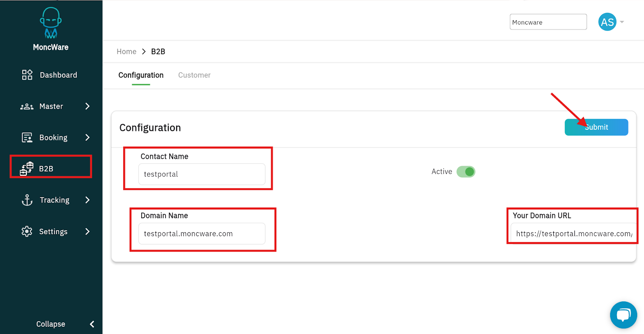
Task: Click the Contact Name input field
Action: tap(202, 174)
